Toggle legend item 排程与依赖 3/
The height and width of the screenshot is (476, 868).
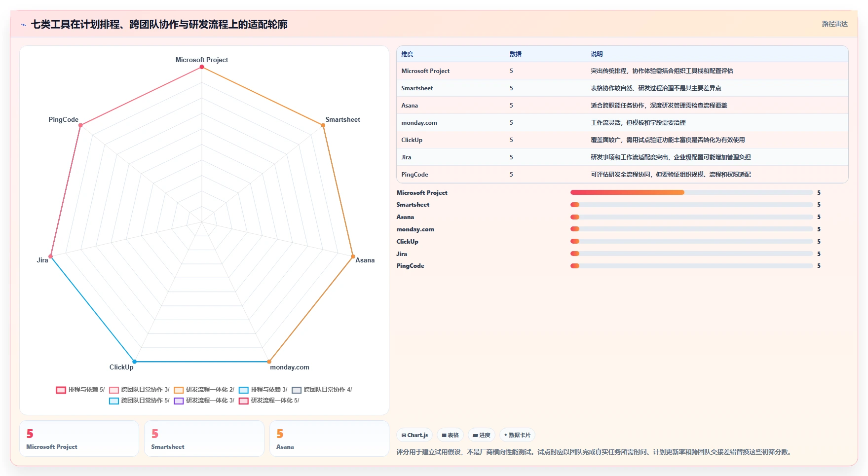(263, 390)
